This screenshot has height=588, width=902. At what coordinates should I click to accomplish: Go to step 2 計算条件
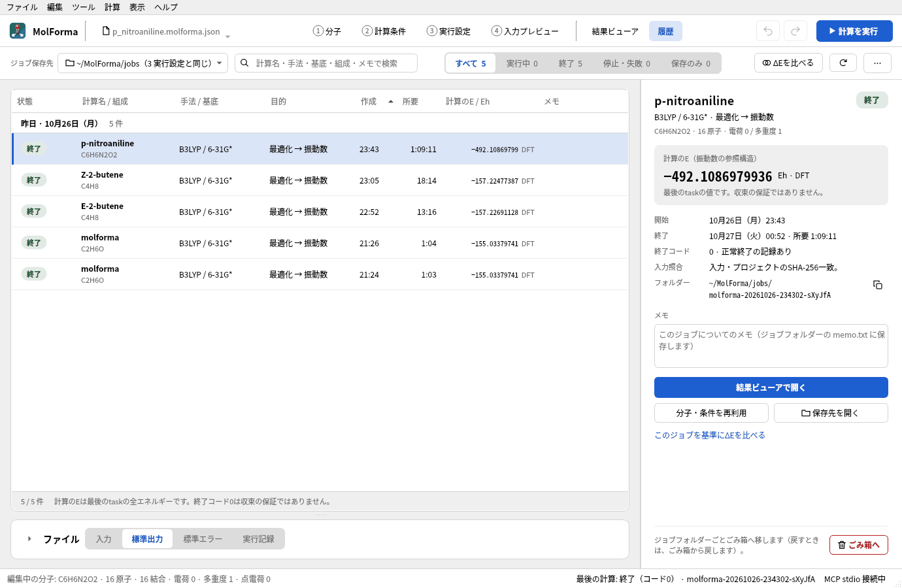384,31
